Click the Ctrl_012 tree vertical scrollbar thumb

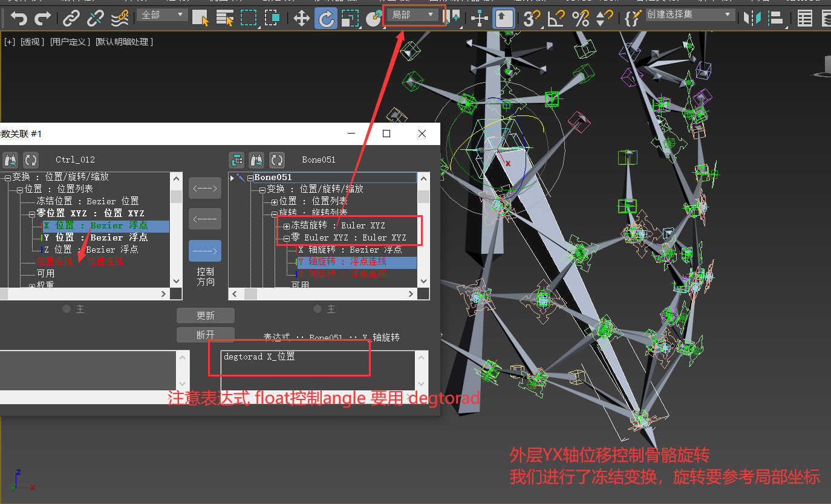click(176, 197)
